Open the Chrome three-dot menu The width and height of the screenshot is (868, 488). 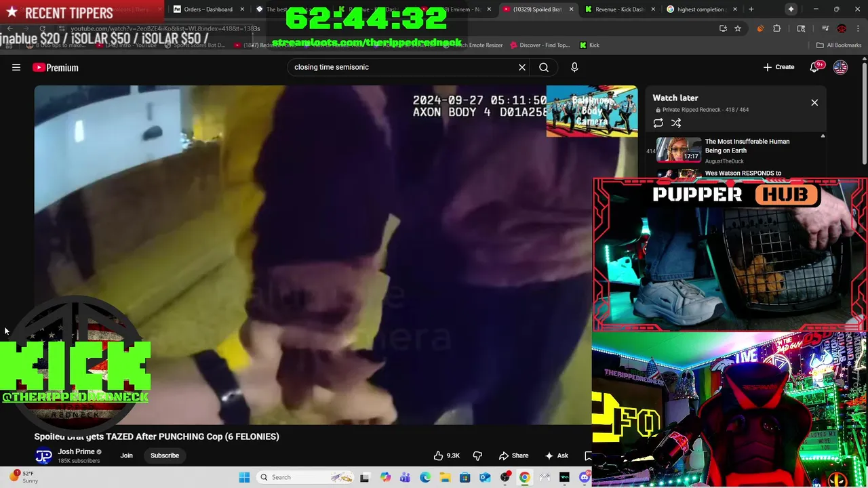point(858,28)
